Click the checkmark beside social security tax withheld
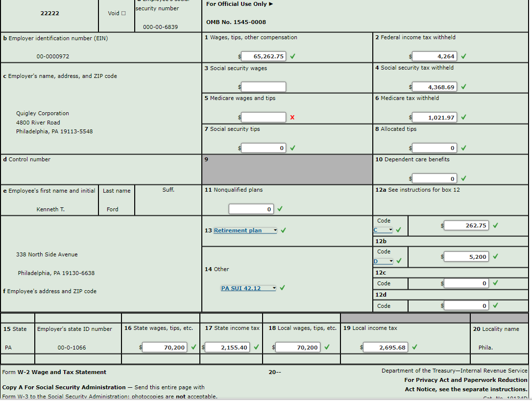Viewport: 532px width, 401px height. coord(463,86)
